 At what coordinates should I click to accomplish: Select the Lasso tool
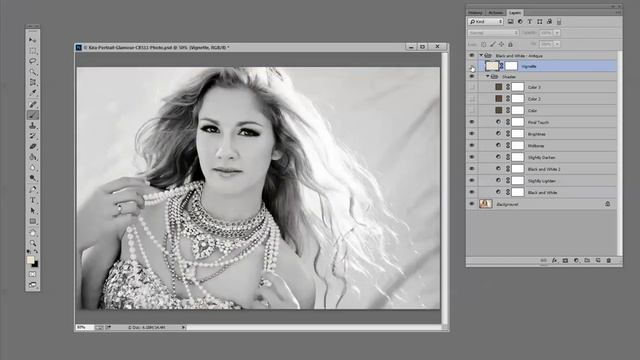tap(32, 61)
